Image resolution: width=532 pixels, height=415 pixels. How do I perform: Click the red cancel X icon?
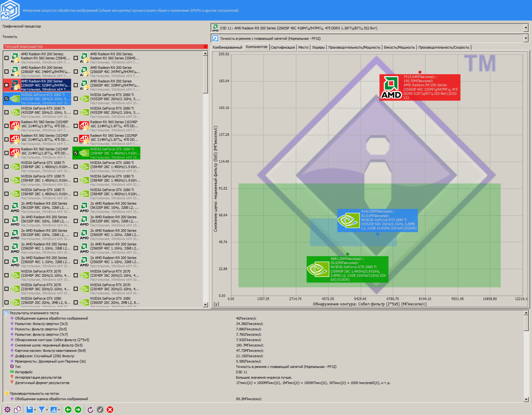tap(110, 410)
